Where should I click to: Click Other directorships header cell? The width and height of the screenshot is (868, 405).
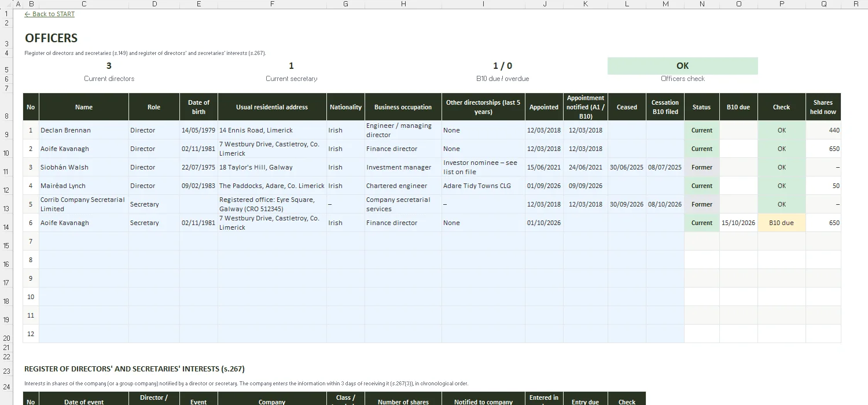coord(483,107)
